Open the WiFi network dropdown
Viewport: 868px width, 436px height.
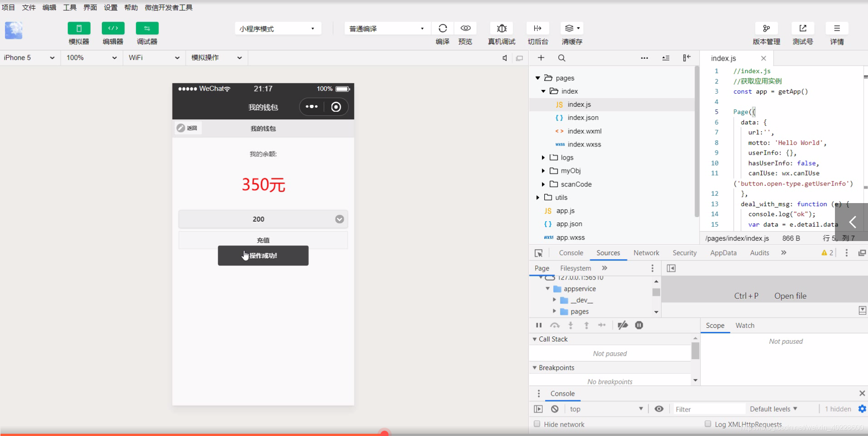pos(154,58)
